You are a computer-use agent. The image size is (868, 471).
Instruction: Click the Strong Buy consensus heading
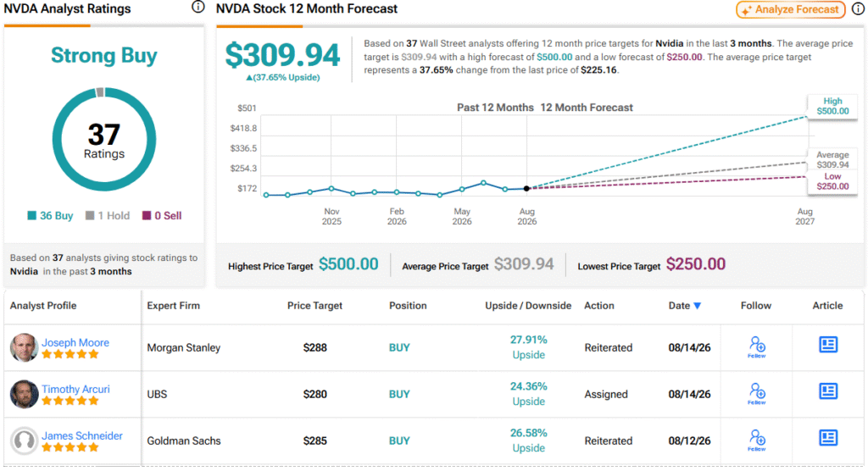(x=104, y=55)
